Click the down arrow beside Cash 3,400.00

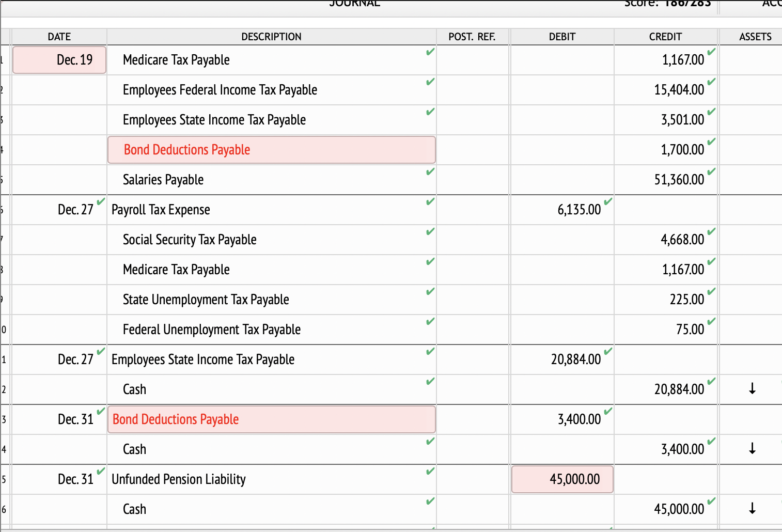(x=752, y=449)
